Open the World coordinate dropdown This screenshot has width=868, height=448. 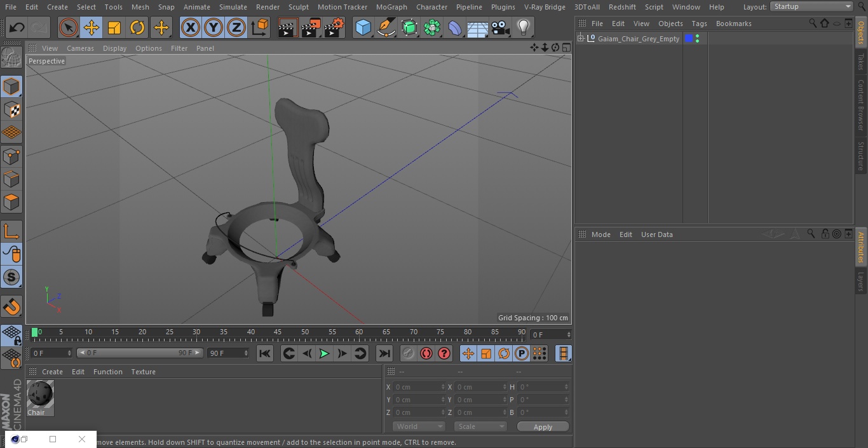pos(419,426)
